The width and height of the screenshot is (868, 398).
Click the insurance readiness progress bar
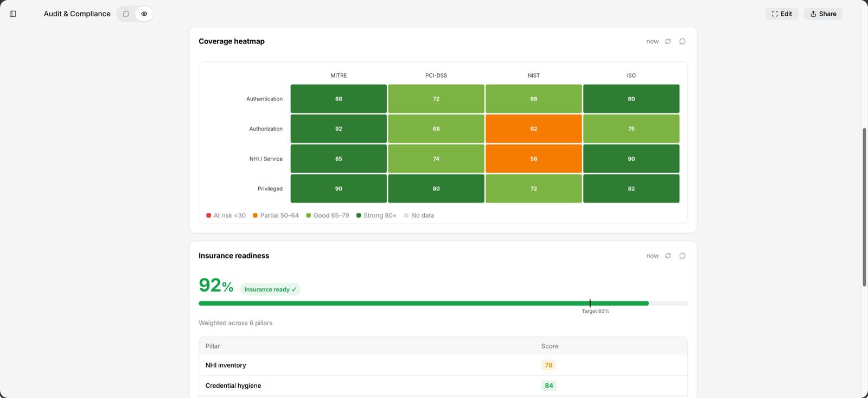(443, 304)
